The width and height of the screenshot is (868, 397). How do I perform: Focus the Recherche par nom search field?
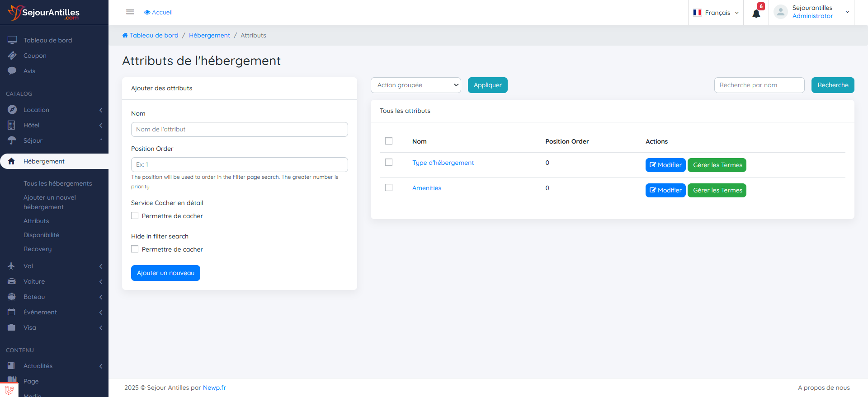(x=759, y=85)
